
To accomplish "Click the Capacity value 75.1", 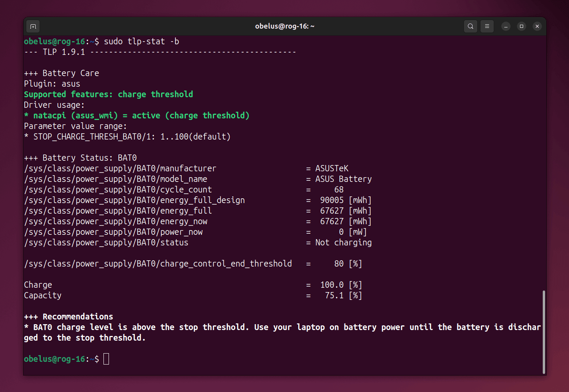I will click(x=334, y=296).
